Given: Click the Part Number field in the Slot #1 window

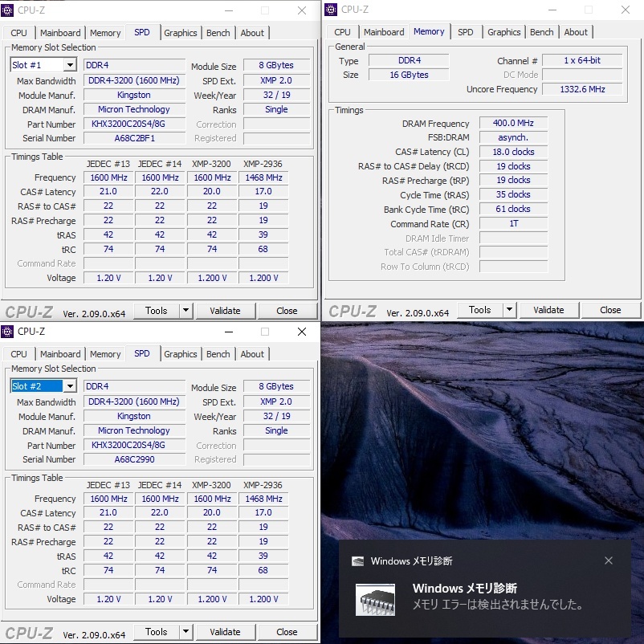Looking at the screenshot, I should point(134,124).
